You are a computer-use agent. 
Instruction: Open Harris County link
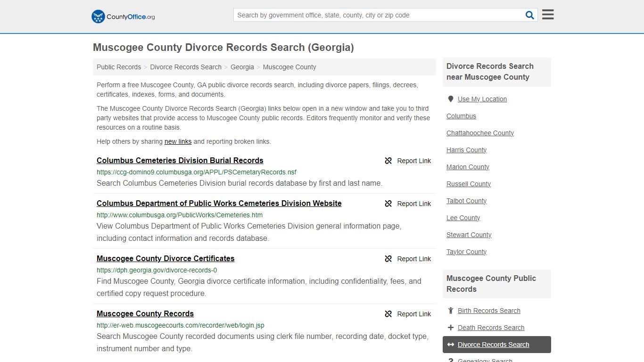[467, 150]
